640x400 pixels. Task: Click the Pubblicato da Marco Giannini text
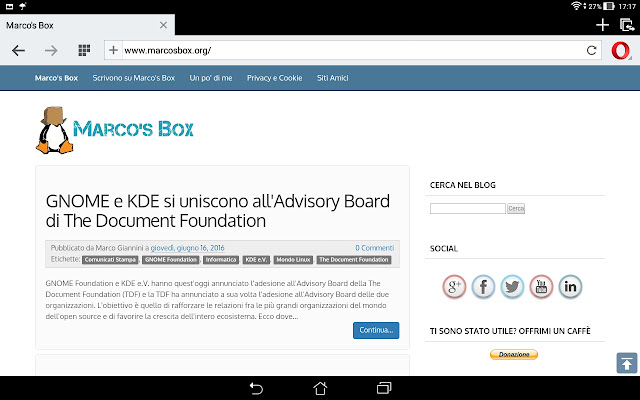[x=97, y=248]
